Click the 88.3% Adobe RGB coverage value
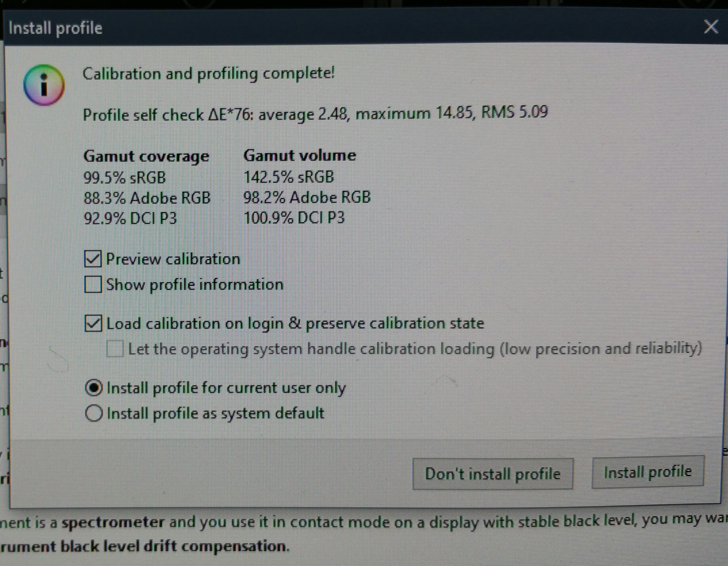Screen dimensions: 728x566 pos(147,198)
